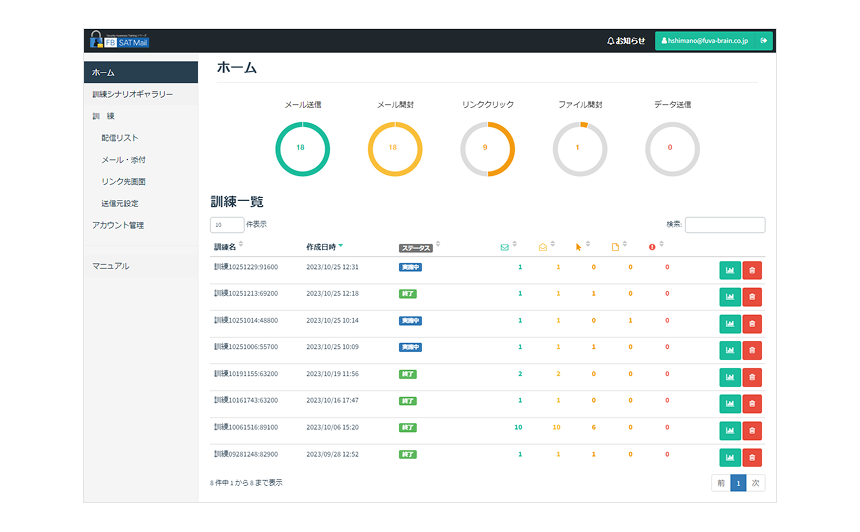Sort by the red data-sent alert column
The image size is (860, 532).
[654, 246]
